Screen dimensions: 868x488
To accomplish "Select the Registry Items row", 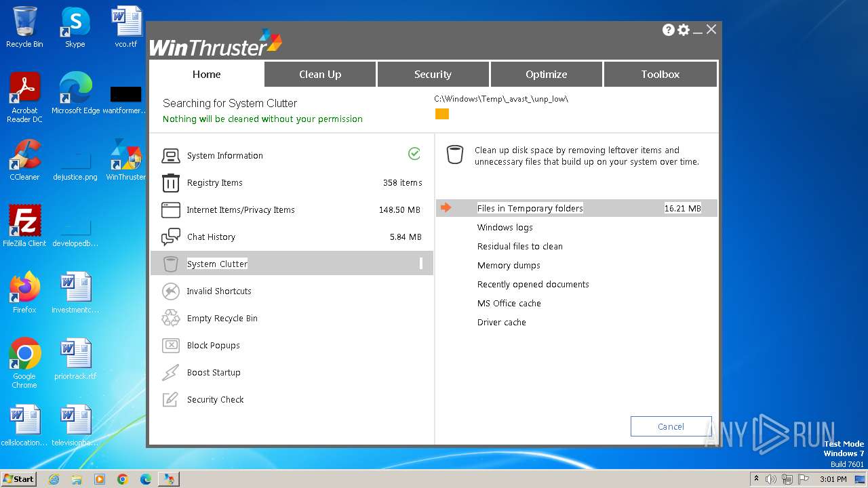I will click(292, 183).
